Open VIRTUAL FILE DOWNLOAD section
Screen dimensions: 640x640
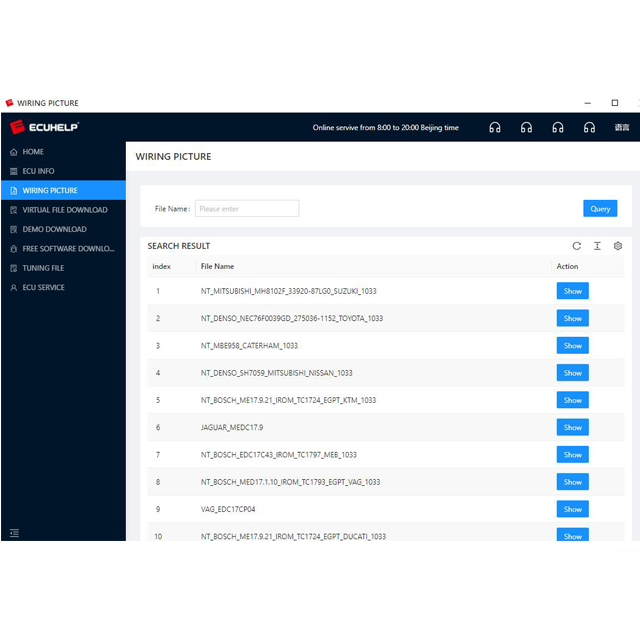point(65,210)
